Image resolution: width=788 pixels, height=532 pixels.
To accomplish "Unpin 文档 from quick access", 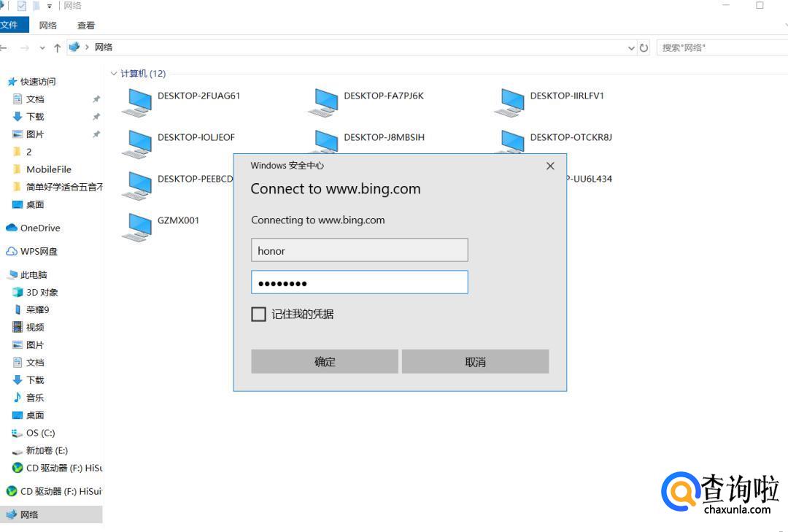I will [x=96, y=99].
